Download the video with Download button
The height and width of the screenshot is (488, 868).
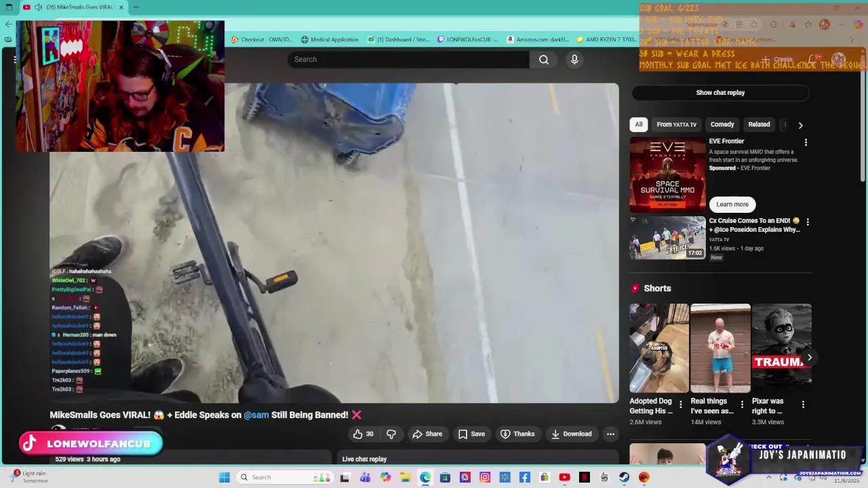click(x=571, y=434)
